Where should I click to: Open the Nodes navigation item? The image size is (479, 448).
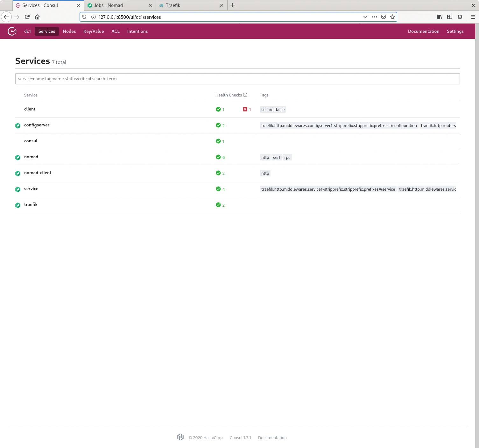pyautogui.click(x=69, y=31)
